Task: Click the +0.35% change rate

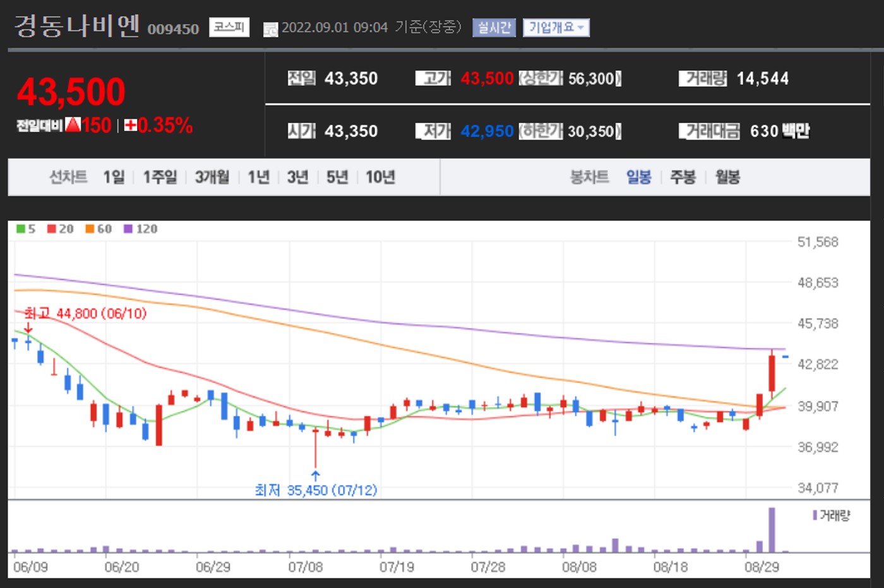Action: (x=158, y=125)
